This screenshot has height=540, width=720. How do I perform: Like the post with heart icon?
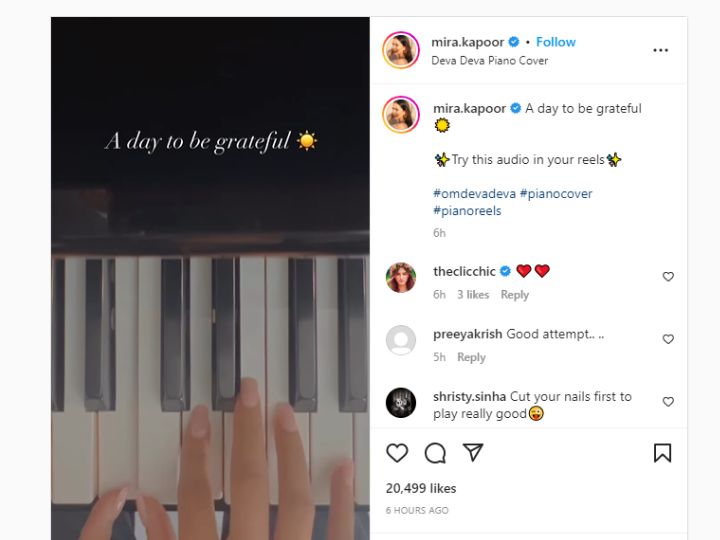coord(397,453)
